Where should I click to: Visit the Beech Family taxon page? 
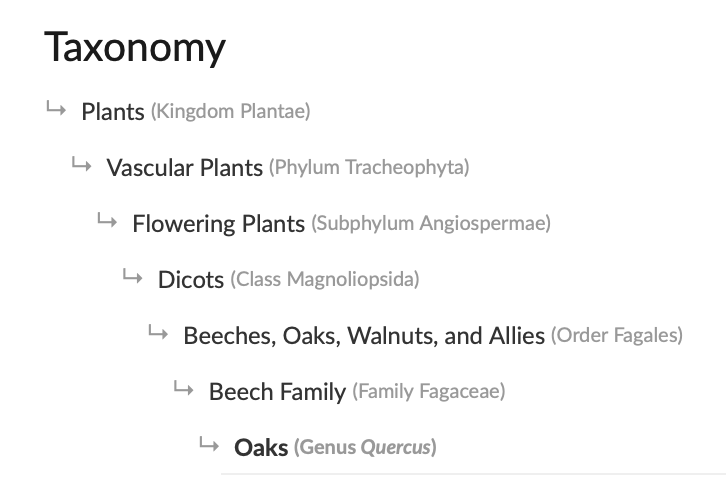277,392
